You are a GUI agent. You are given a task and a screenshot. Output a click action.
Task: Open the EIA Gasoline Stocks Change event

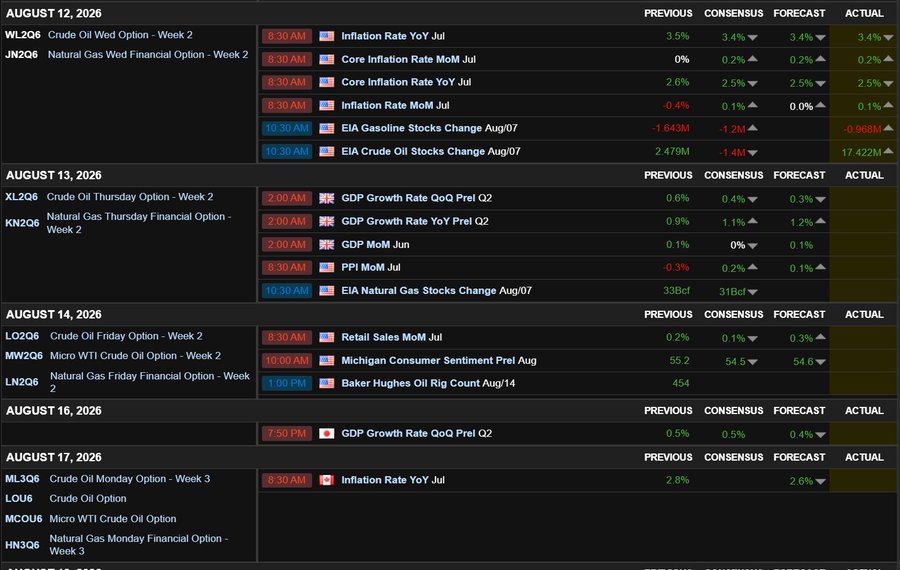pos(429,128)
